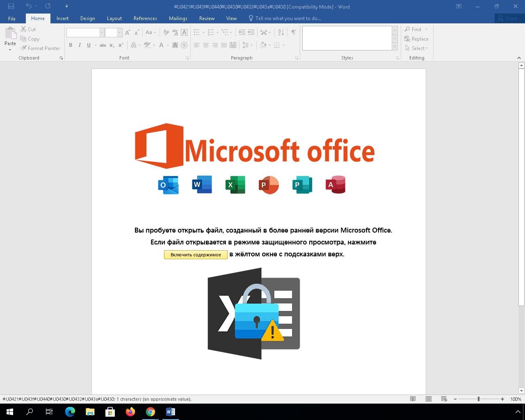Click the zoom slider handle
Viewport: 525px width, 420px height.
[x=478, y=399]
